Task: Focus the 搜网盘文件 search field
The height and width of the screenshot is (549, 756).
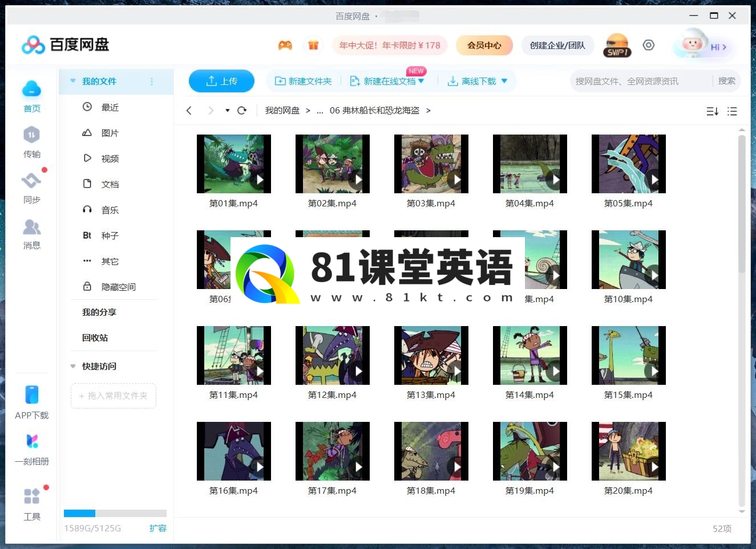Action: point(640,81)
